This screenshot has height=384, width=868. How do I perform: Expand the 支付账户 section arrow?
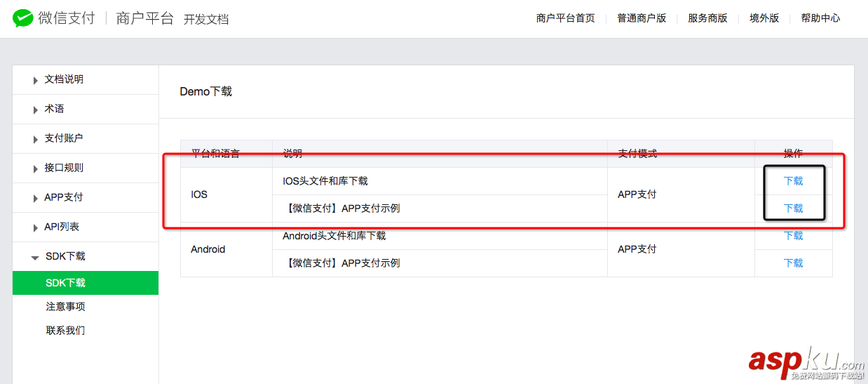pos(36,140)
